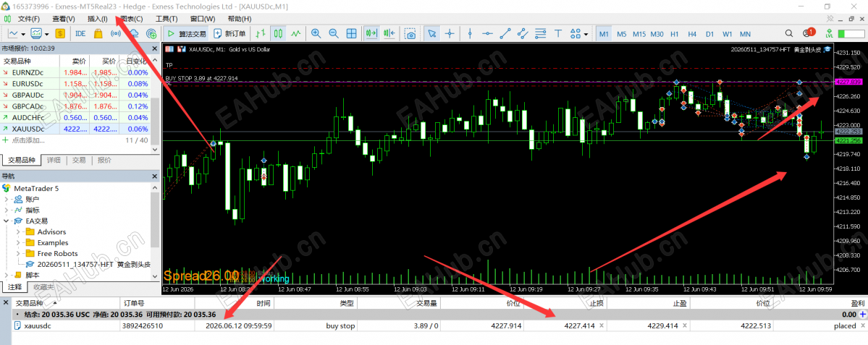This screenshot has height=345, width=868.
Task: Select D1 timeframe
Action: coord(709,34)
